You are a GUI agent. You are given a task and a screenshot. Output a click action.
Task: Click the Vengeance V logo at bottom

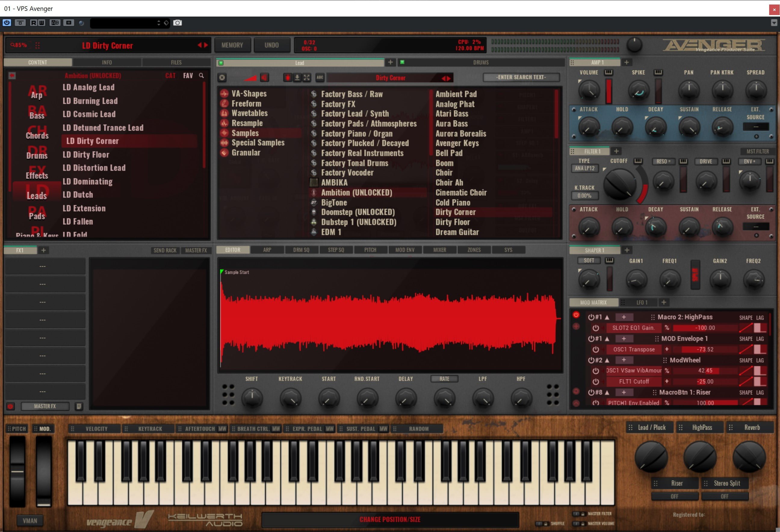click(x=144, y=519)
